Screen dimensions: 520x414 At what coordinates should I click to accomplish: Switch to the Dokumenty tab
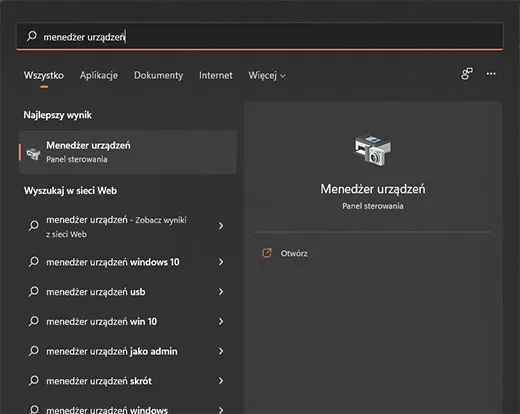[x=158, y=75]
